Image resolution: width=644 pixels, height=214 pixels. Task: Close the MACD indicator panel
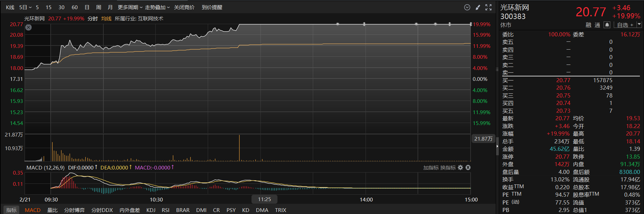click(468, 167)
